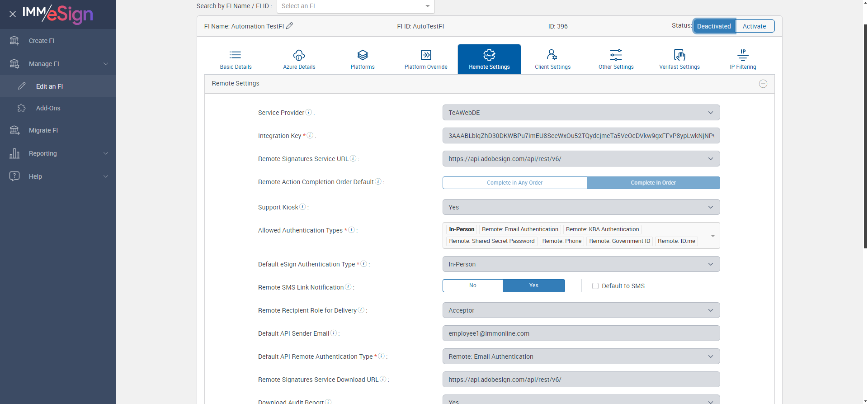The image size is (868, 404).
Task: Click the pencil icon beside FI Name
Action: (290, 26)
